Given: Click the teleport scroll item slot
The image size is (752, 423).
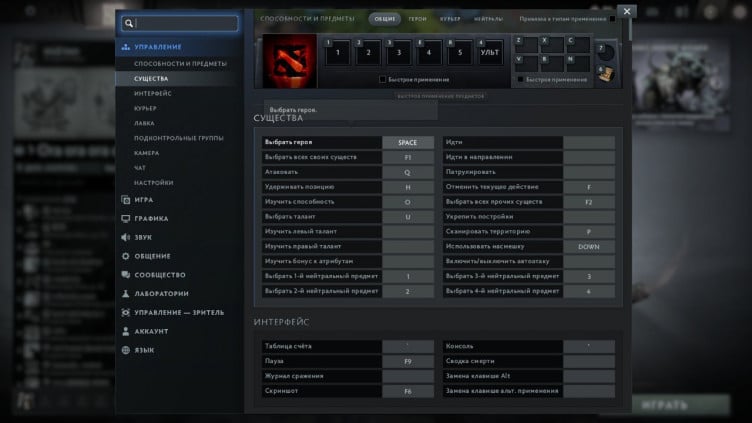Looking at the screenshot, I should coord(606,73).
